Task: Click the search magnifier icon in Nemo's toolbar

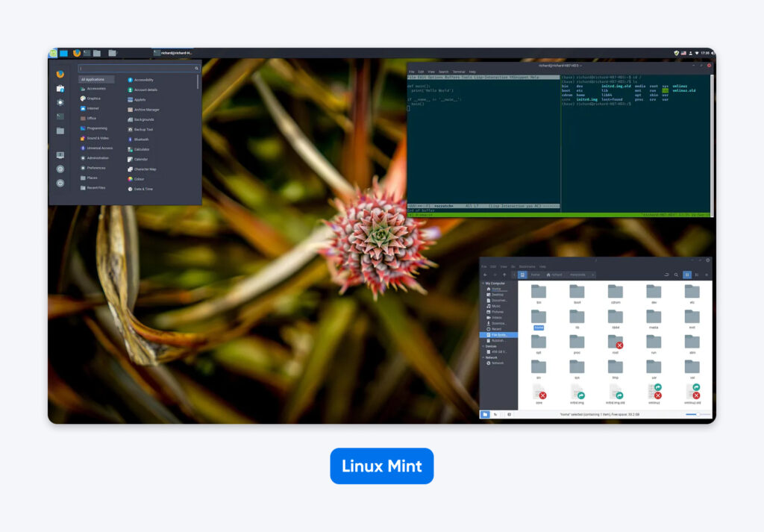Action: click(676, 275)
